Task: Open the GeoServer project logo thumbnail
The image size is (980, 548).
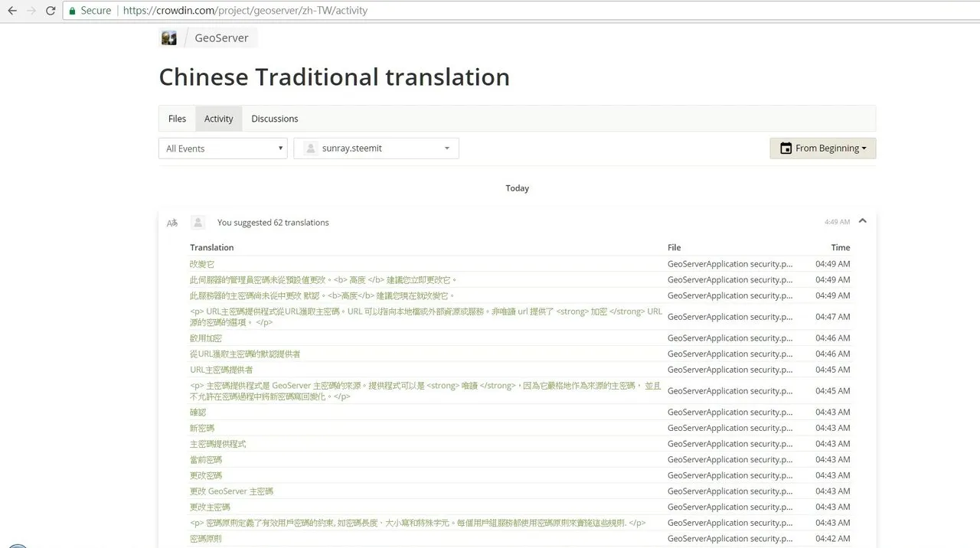Action: (x=169, y=38)
